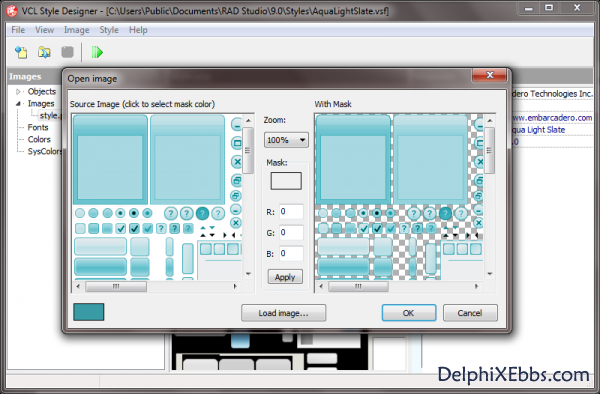Click the gray Save toolbar icon
This screenshot has width=600, height=394.
pos(67,52)
